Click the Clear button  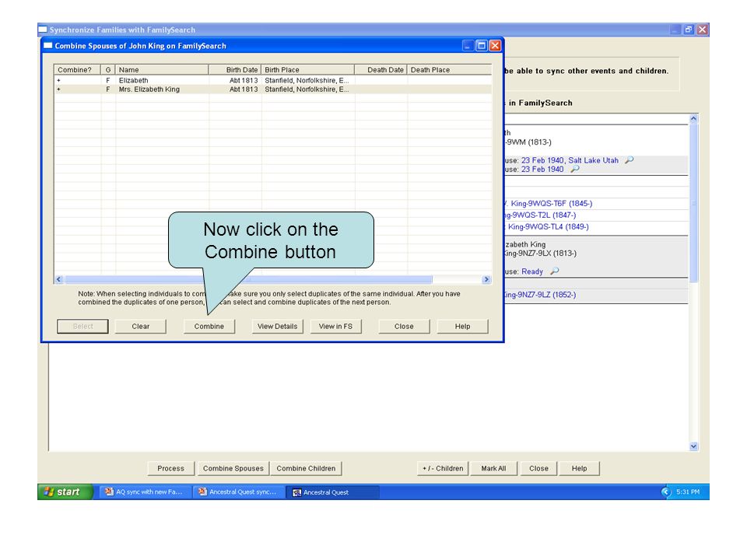(141, 326)
